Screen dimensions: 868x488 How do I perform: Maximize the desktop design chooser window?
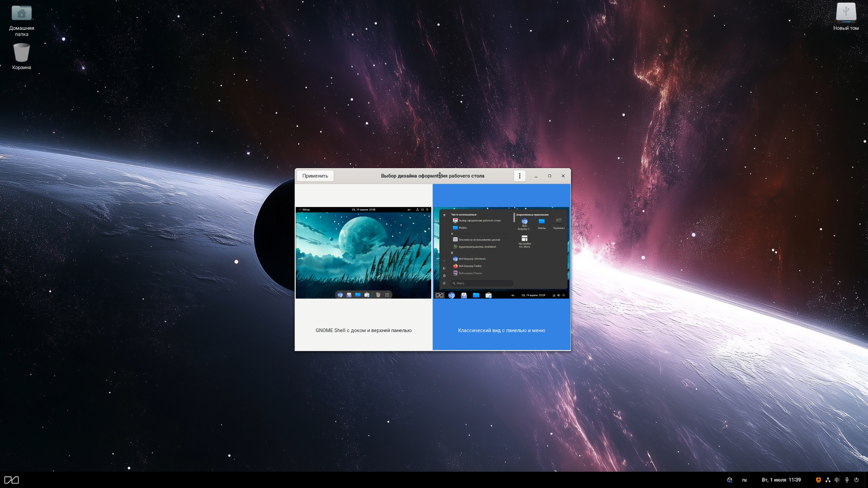tap(549, 176)
